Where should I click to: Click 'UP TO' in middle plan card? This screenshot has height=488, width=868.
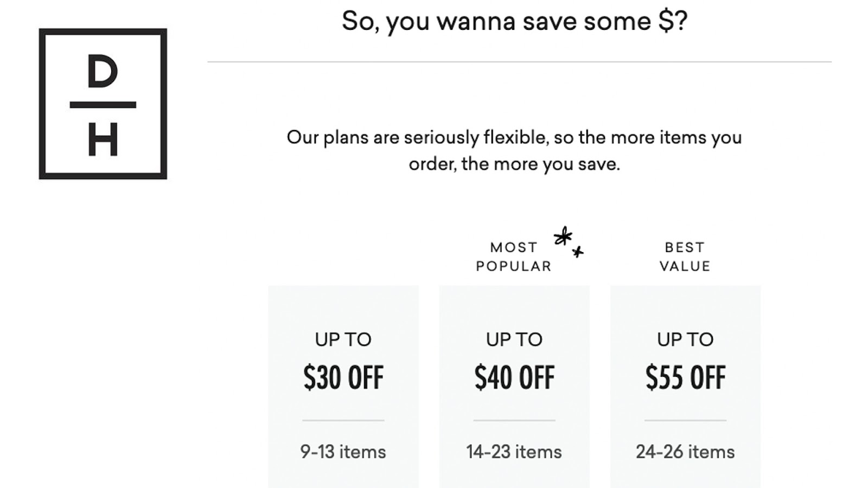click(x=514, y=339)
